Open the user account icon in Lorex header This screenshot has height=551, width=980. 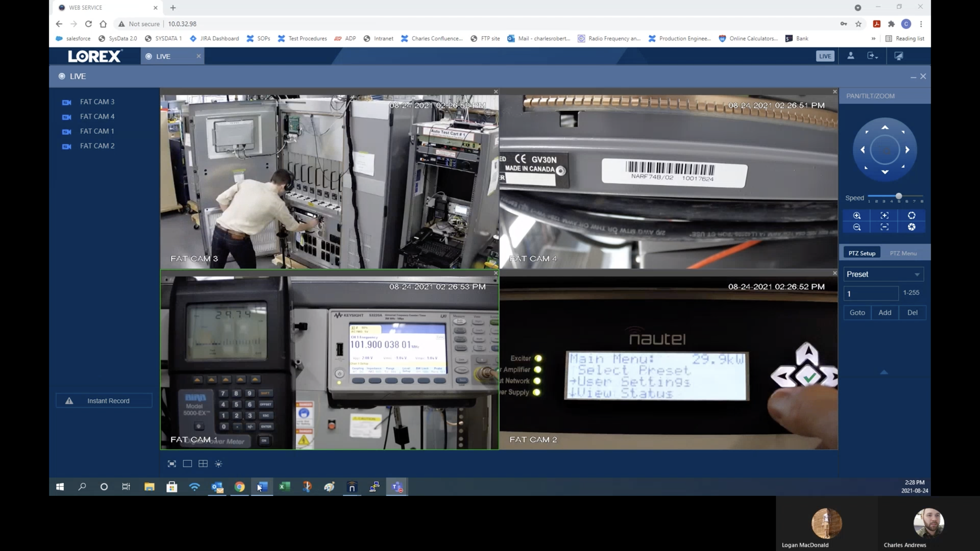click(851, 56)
